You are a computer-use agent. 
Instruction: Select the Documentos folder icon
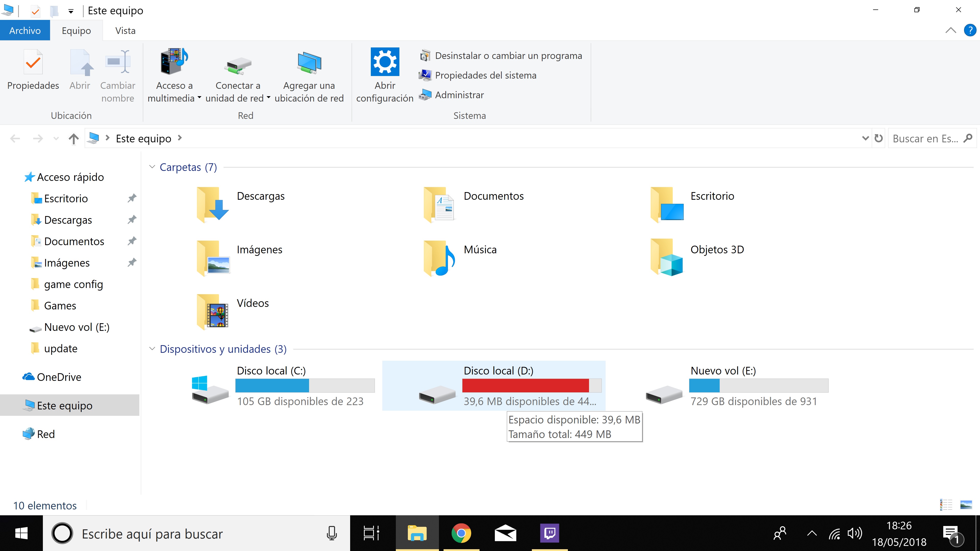[x=439, y=205]
